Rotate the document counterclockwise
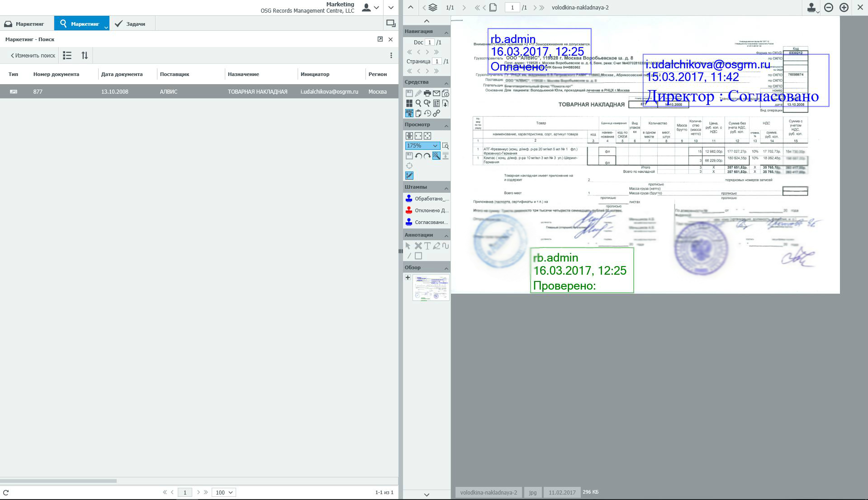This screenshot has width=868, height=500. click(x=418, y=156)
